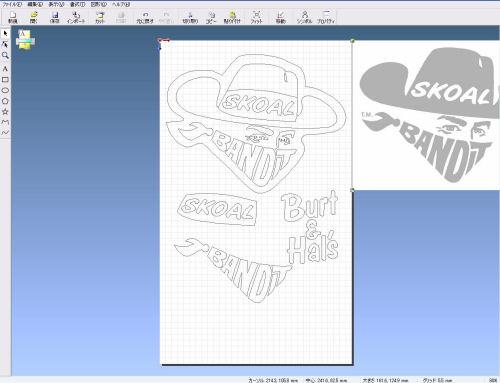Image resolution: width=500 pixels, height=383 pixels.
Task: Choose the freehand curve tool
Action: click(5, 133)
